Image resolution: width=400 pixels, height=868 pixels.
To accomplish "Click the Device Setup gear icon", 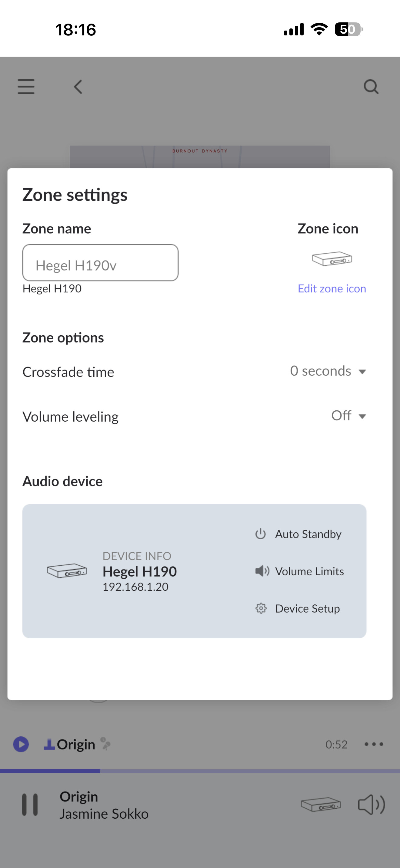I will pos(261,608).
